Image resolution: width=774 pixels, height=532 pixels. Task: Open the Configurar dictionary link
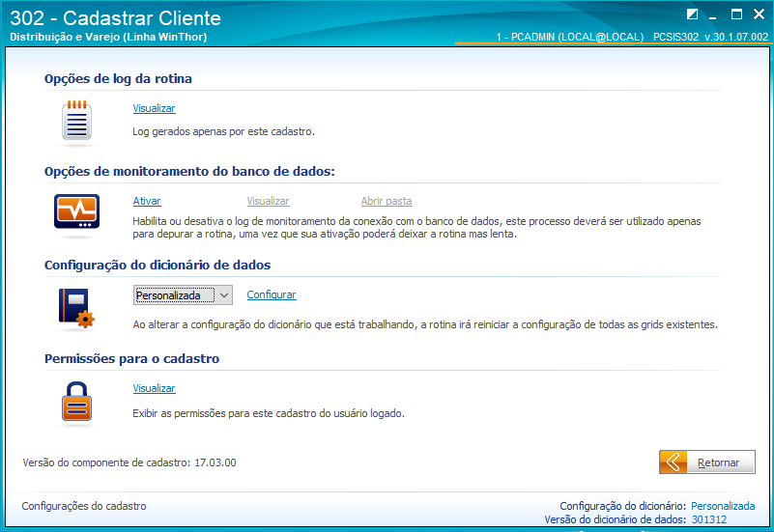point(272,294)
